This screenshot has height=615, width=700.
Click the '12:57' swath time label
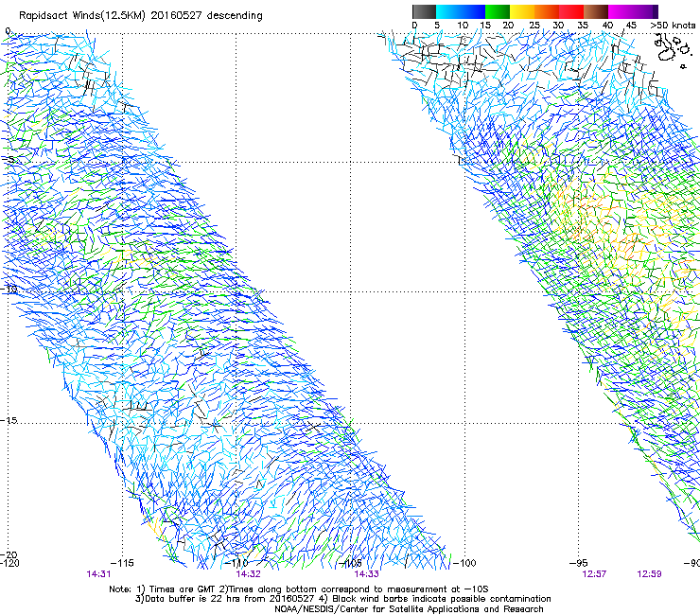click(594, 574)
